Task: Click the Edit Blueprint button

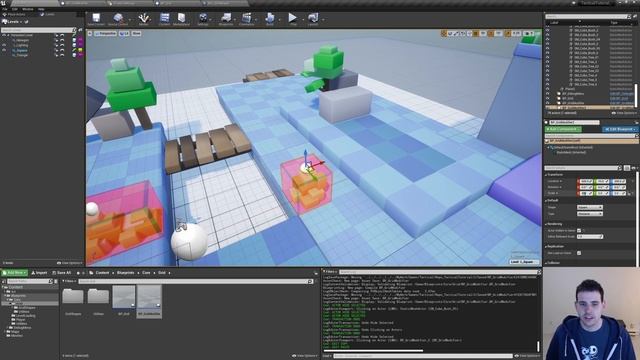Action: coord(620,129)
